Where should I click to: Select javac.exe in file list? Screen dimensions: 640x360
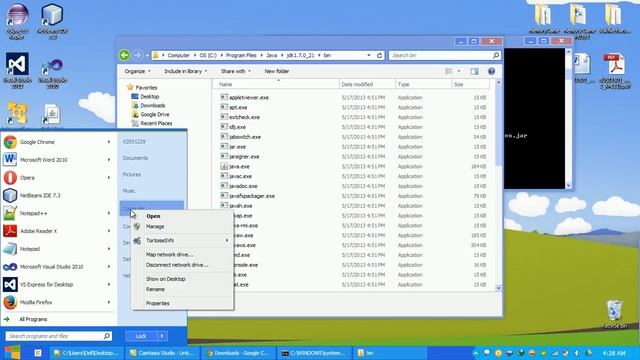240,176
